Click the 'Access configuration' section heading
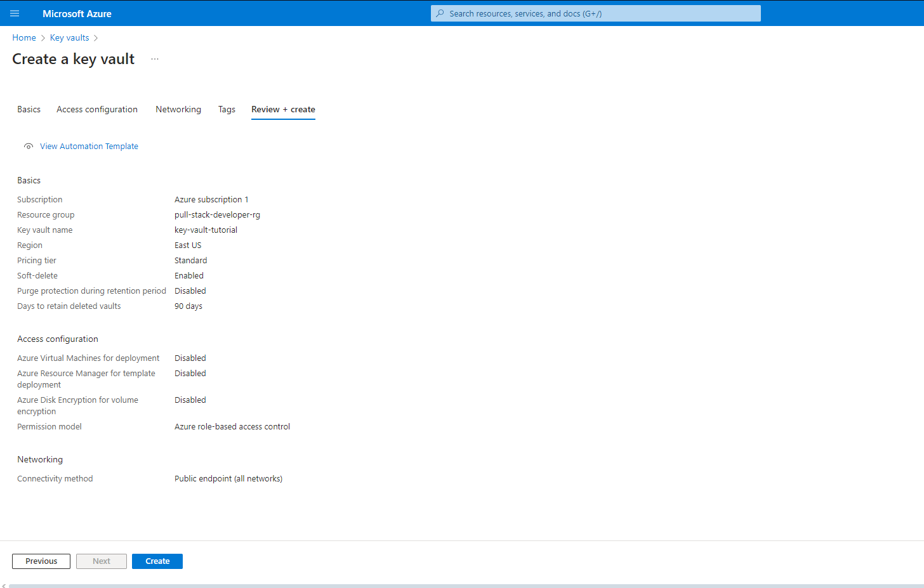924x588 pixels. [x=58, y=339]
